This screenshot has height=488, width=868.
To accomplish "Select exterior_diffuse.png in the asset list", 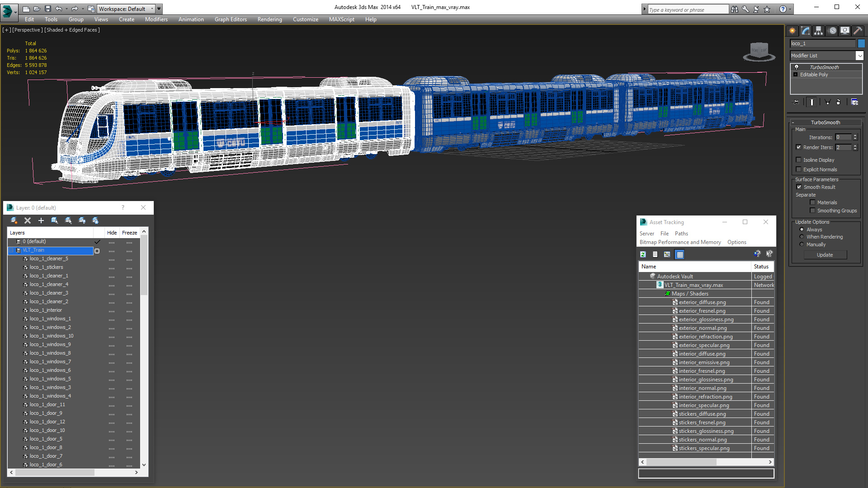I will click(702, 302).
